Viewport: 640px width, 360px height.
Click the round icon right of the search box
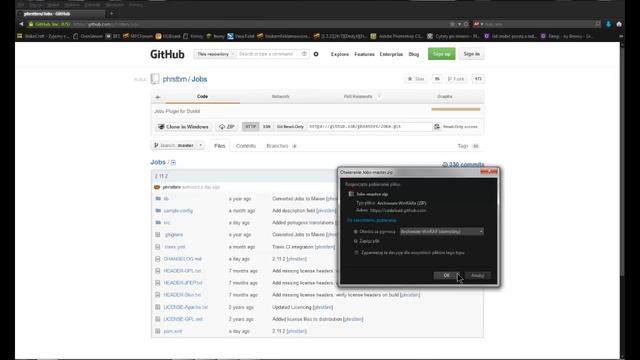(x=316, y=54)
